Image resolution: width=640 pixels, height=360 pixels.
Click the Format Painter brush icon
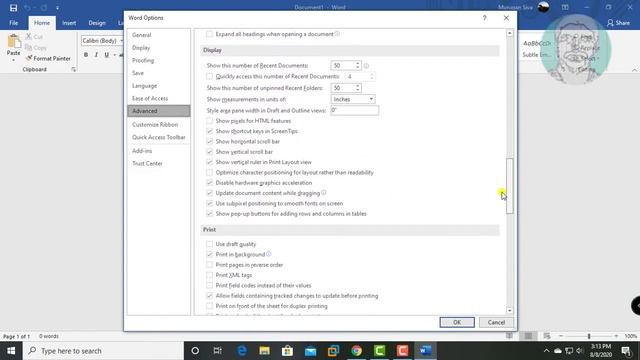click(x=29, y=58)
